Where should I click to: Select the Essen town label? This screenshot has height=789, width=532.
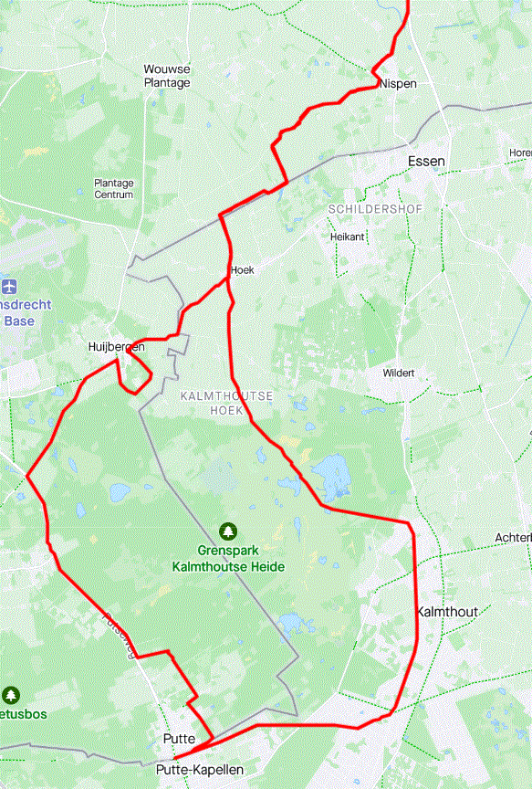pos(426,162)
